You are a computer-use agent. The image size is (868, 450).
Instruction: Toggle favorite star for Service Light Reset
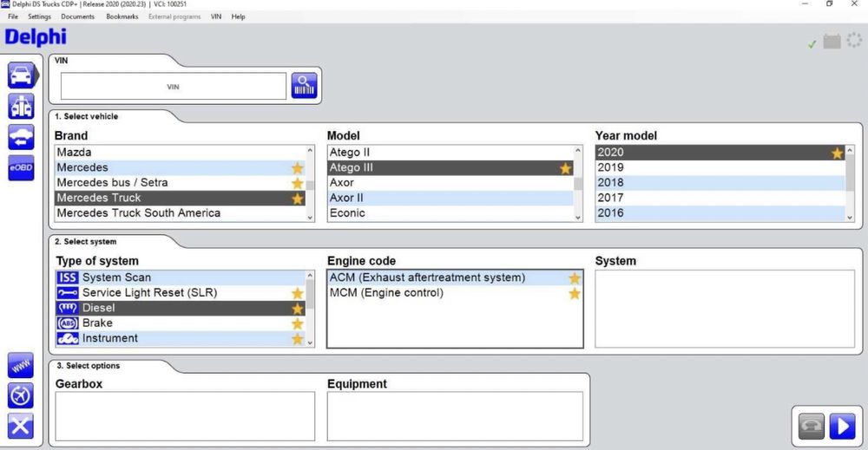297,294
